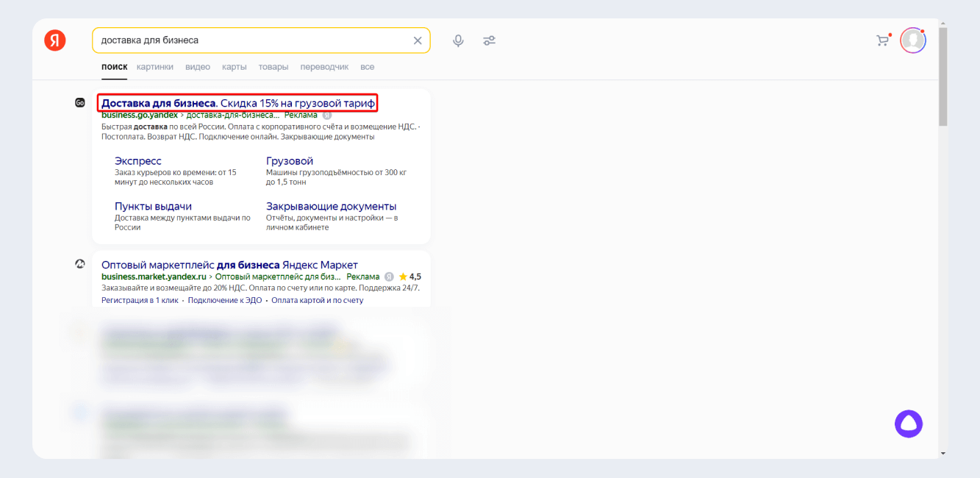
Task: Switch to the картинки tab
Action: pos(155,67)
